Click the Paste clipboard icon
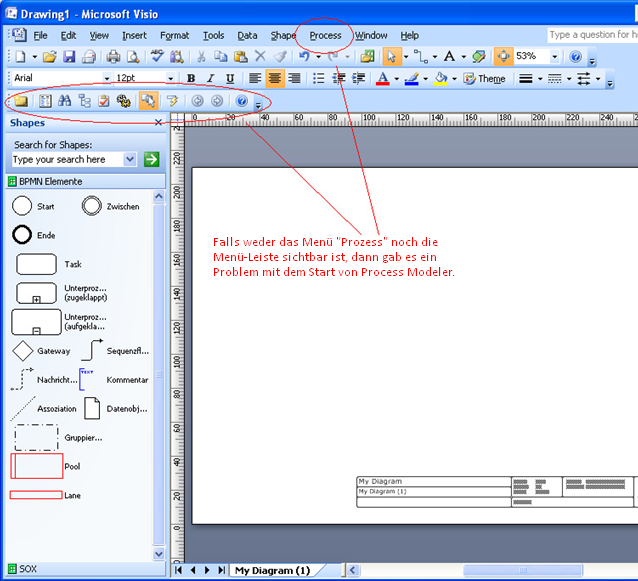 click(241, 57)
